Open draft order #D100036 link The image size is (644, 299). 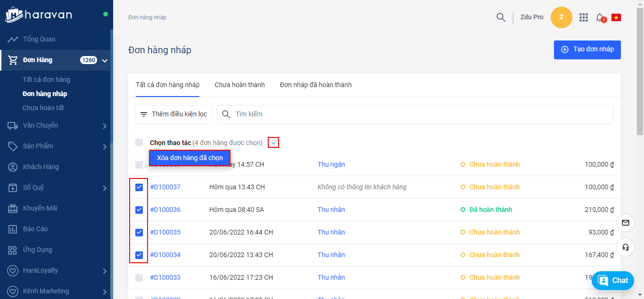tap(165, 210)
